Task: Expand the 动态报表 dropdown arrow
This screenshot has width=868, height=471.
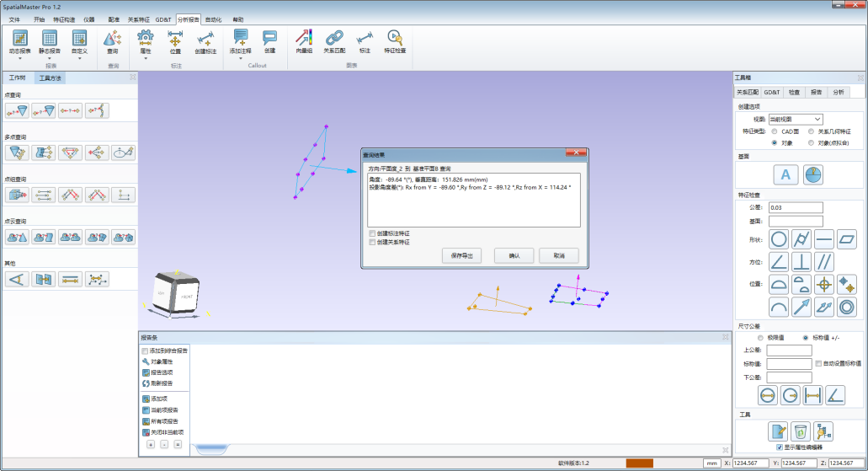Action: [x=20, y=58]
